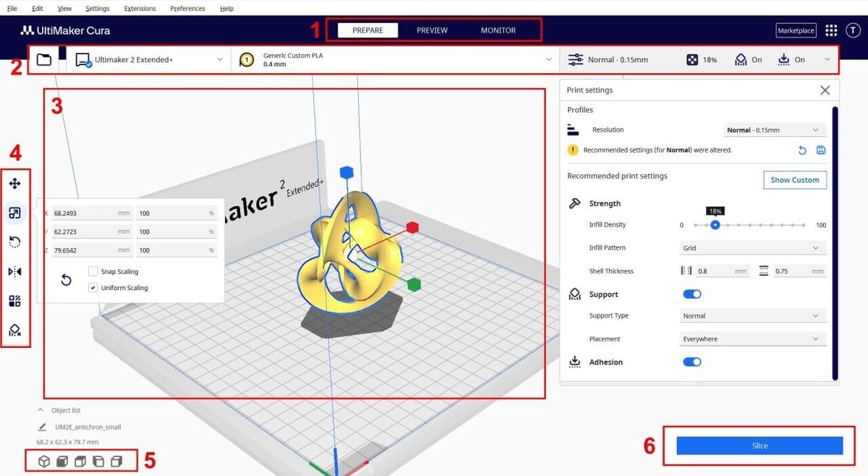Open the application switcher grid icon
This screenshot has width=868, height=476.
[x=831, y=30]
